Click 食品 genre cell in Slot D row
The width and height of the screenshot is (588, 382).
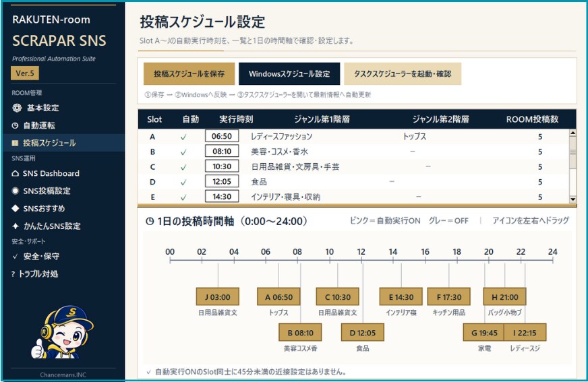pos(259,182)
